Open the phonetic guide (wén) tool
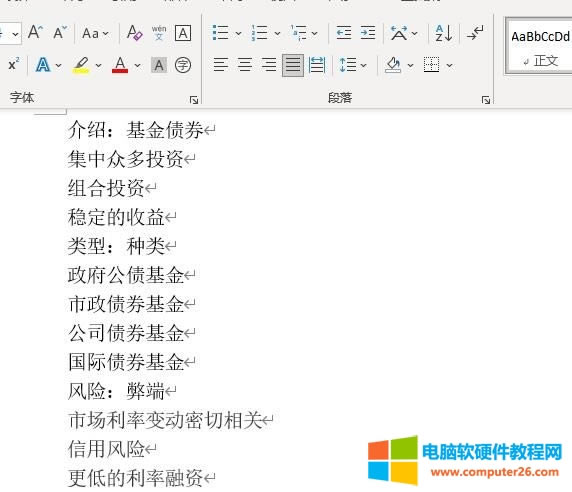 pyautogui.click(x=159, y=33)
